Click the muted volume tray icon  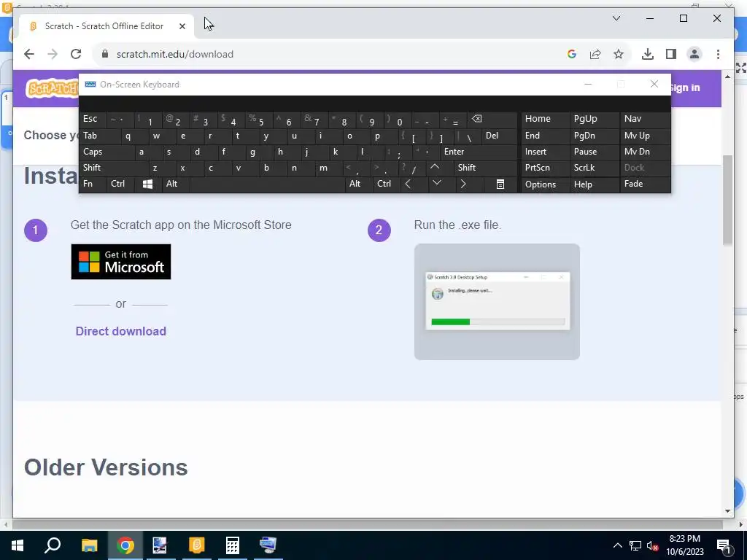653,545
